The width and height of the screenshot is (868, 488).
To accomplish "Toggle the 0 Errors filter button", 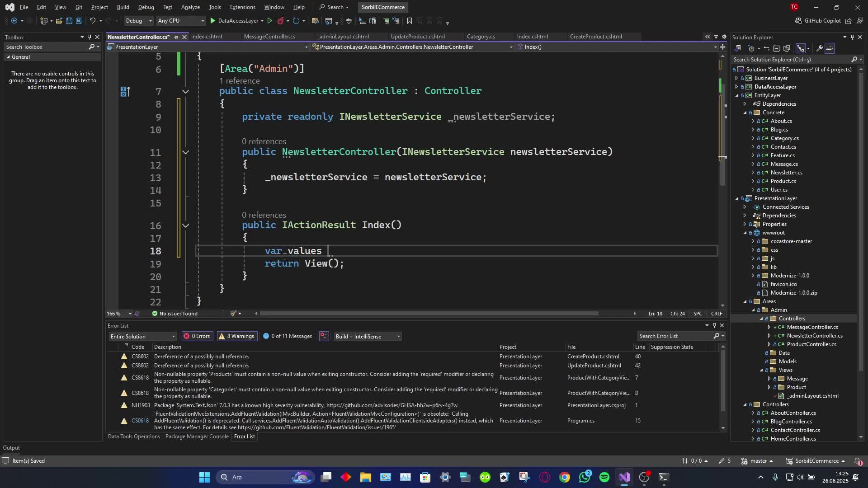I will (197, 336).
